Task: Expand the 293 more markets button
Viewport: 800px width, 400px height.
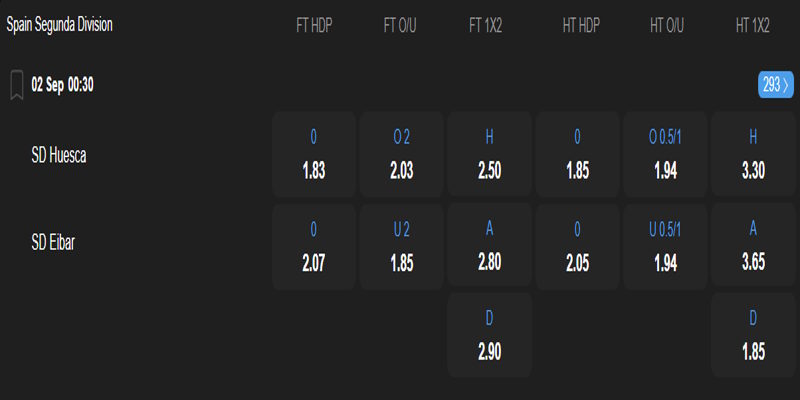Action: point(776,86)
